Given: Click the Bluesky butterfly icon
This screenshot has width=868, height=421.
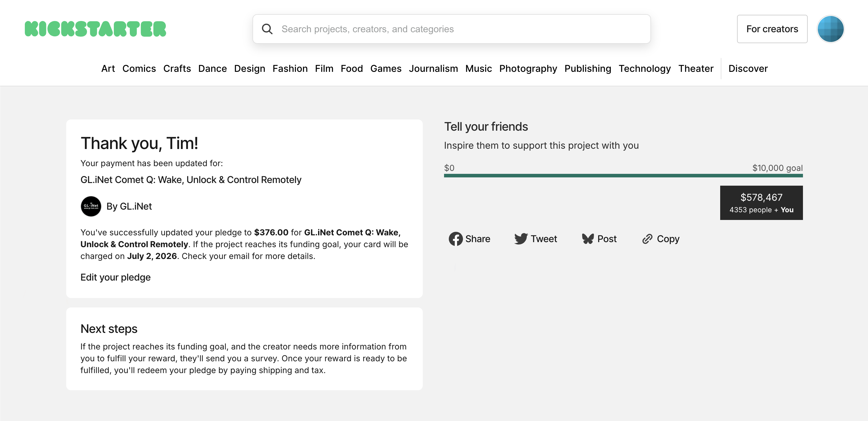Looking at the screenshot, I should (588, 239).
